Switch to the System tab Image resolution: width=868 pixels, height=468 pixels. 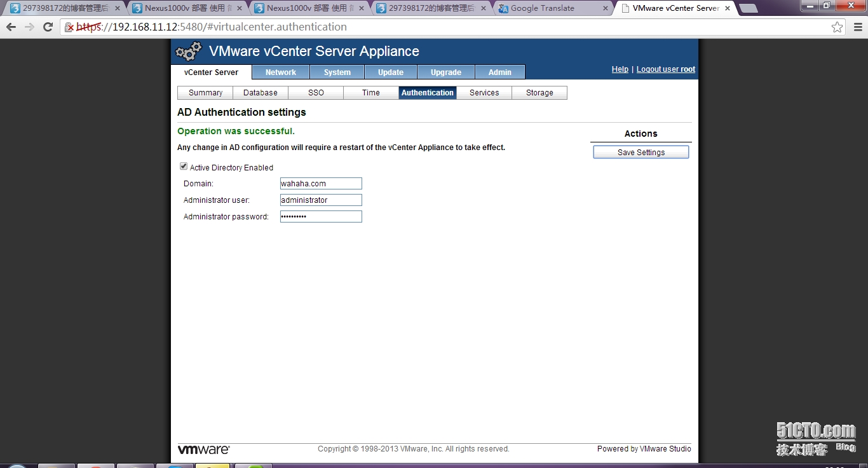[337, 72]
